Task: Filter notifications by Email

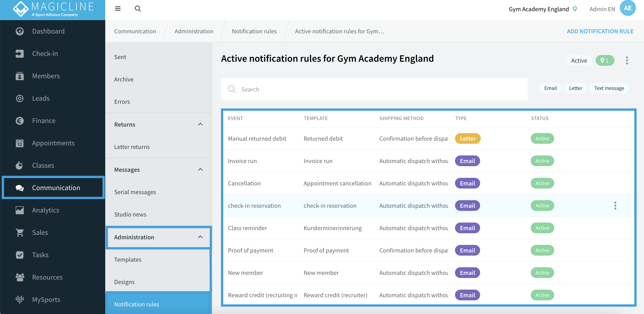Action: coord(550,88)
